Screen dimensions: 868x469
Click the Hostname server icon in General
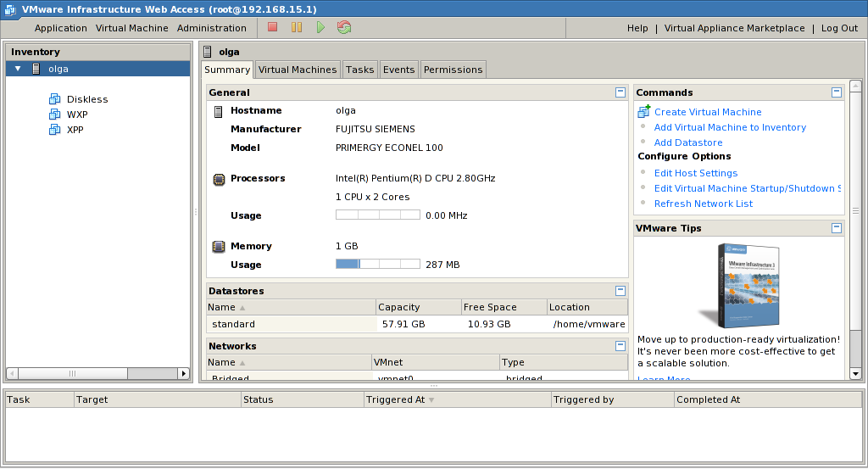(x=218, y=111)
